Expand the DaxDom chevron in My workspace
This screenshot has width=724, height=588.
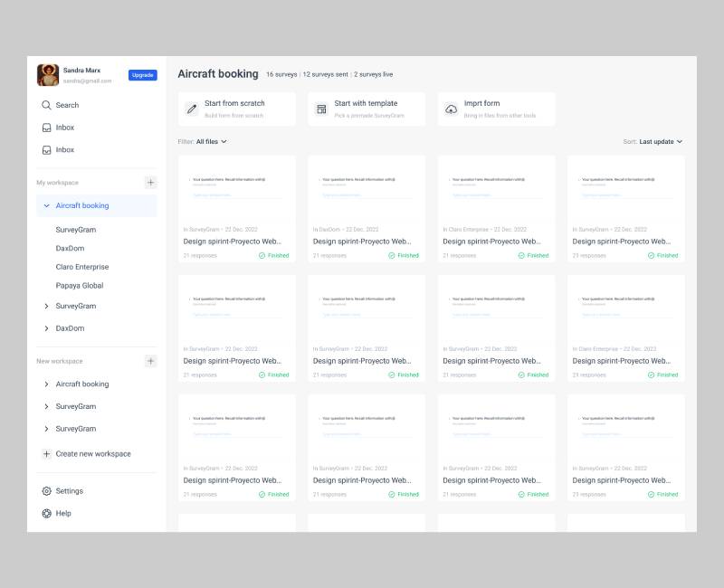46,328
